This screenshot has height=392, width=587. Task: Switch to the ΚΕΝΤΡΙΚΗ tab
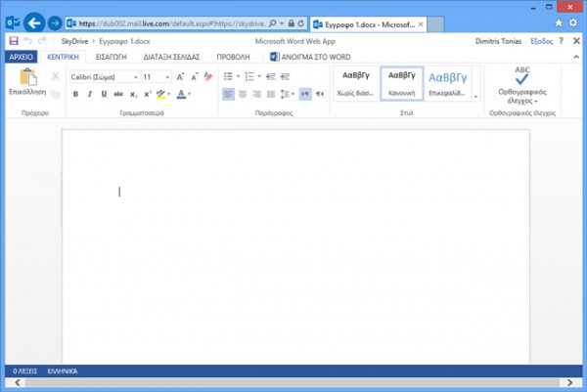pos(63,57)
